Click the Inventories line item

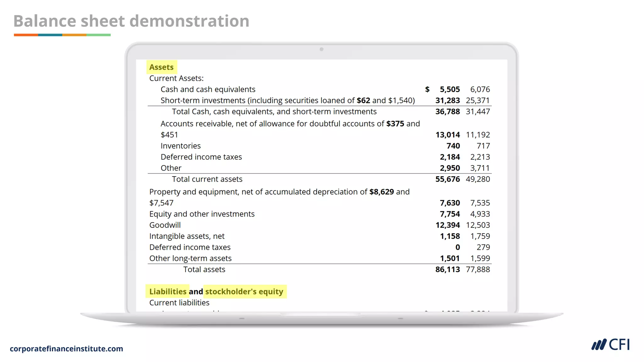tap(180, 146)
